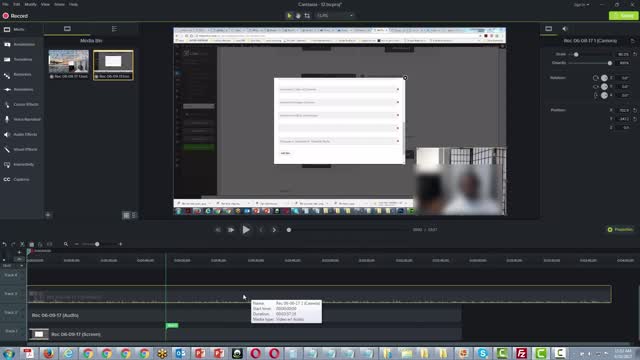The height and width of the screenshot is (360, 640).
Task: Switch Media Bin to thumbnail view
Action: coord(127,215)
